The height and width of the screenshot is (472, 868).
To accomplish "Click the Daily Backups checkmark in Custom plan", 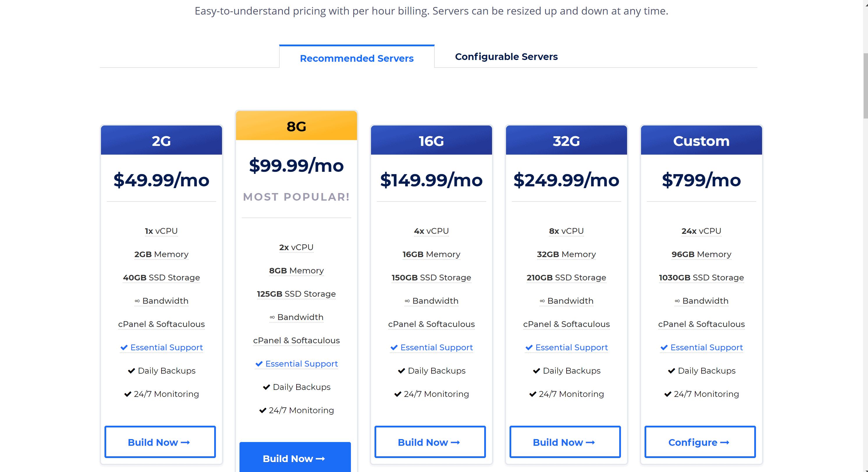I will click(672, 371).
